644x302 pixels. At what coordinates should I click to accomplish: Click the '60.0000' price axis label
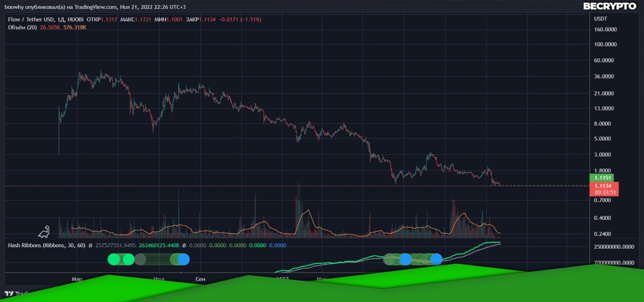[605, 60]
